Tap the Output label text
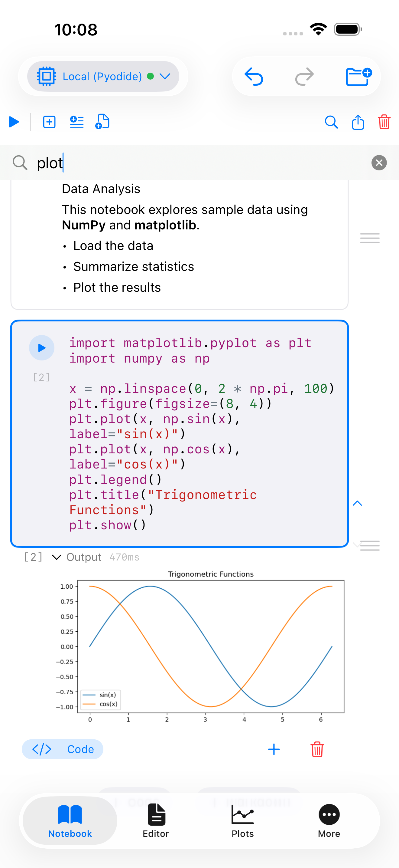The height and width of the screenshot is (868, 399). pos(84,557)
